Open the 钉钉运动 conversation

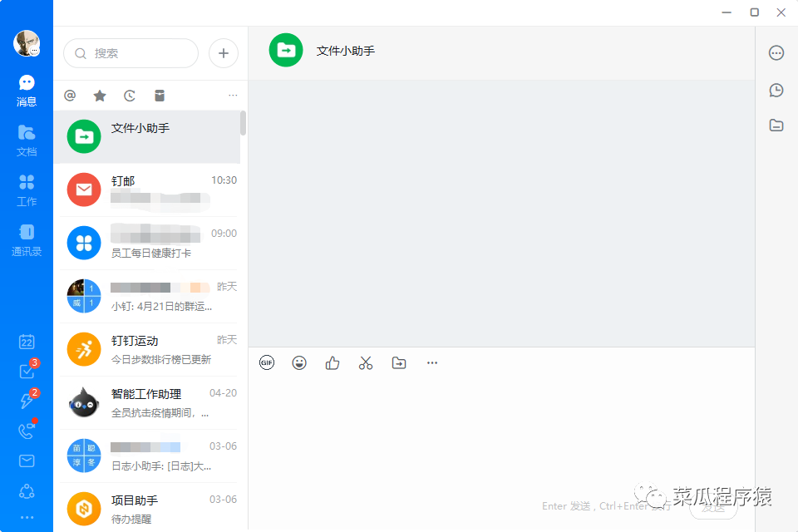(146, 349)
